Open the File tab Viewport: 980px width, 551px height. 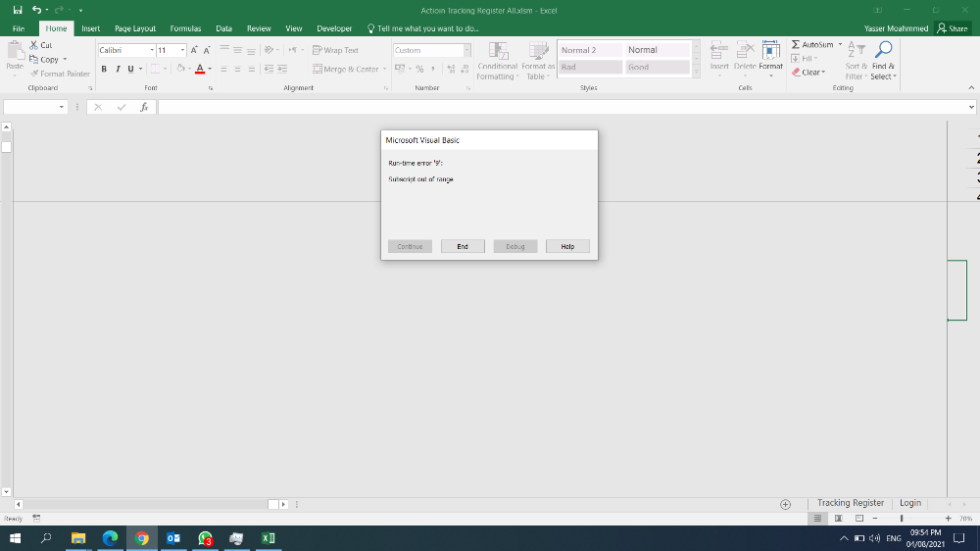(x=19, y=28)
